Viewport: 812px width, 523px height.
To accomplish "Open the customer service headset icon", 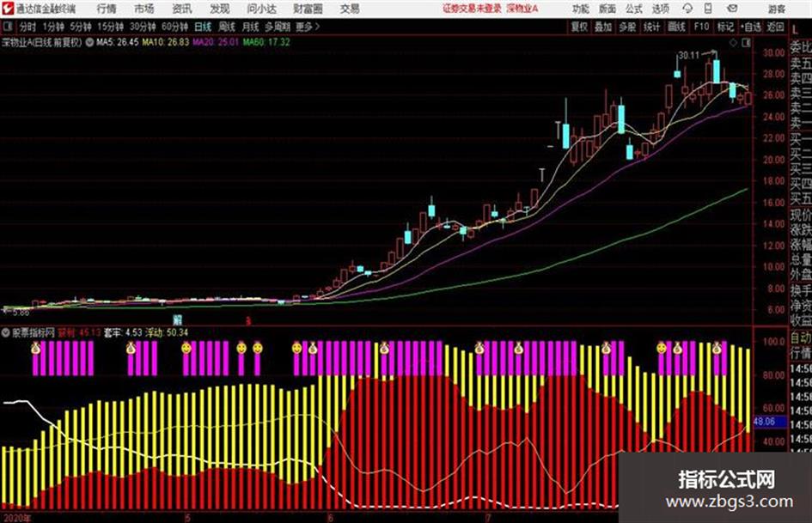I will click(x=687, y=9).
